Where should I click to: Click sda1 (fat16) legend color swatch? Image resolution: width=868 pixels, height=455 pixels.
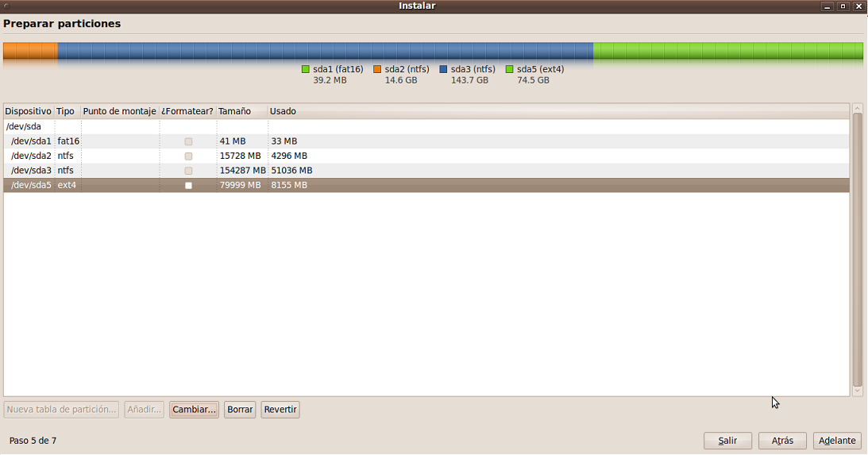(306, 69)
